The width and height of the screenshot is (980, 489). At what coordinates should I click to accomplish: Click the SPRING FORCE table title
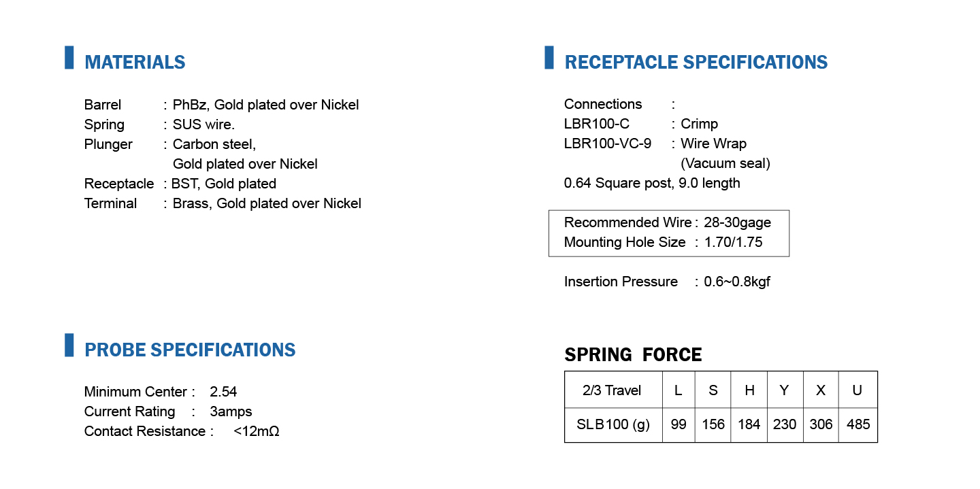pos(633,355)
